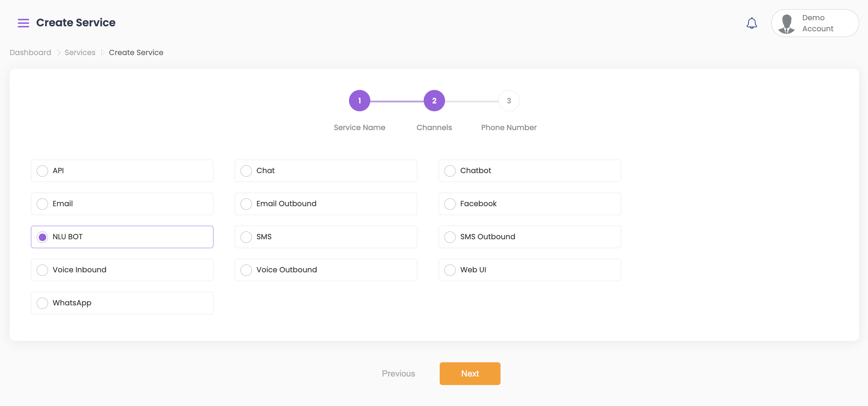Image resolution: width=868 pixels, height=406 pixels.
Task: Select the Web UI channel
Action: (450, 270)
